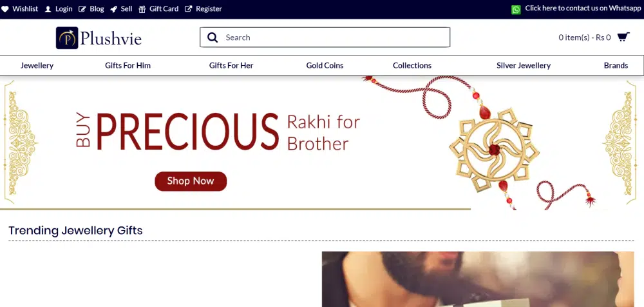Click the Wishlist heart icon
Screen dimensions: 644x307
pos(5,8)
